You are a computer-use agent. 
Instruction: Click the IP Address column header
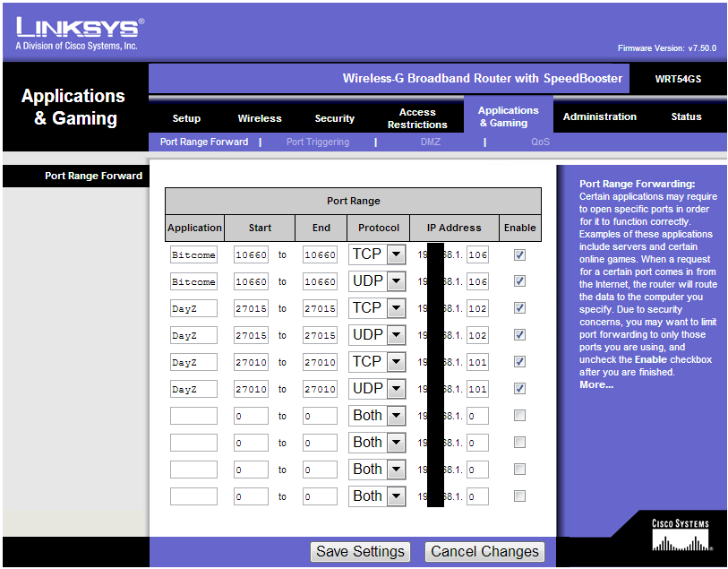tap(454, 228)
